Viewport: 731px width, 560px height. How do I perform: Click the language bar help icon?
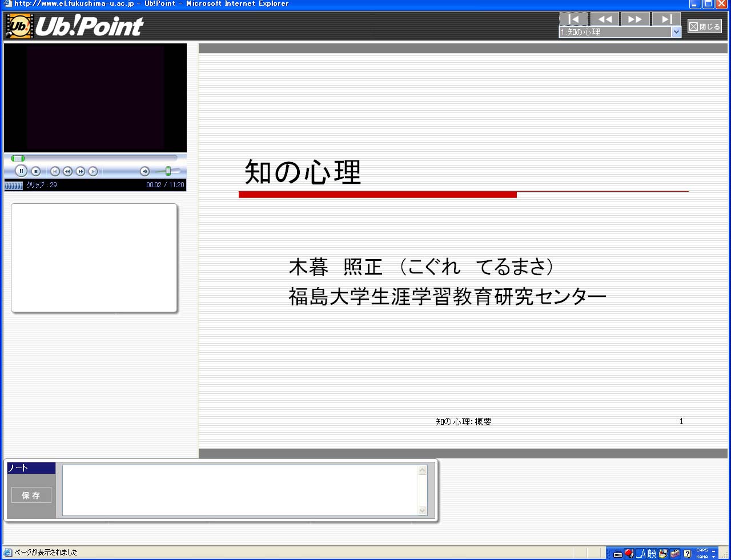[x=687, y=554]
